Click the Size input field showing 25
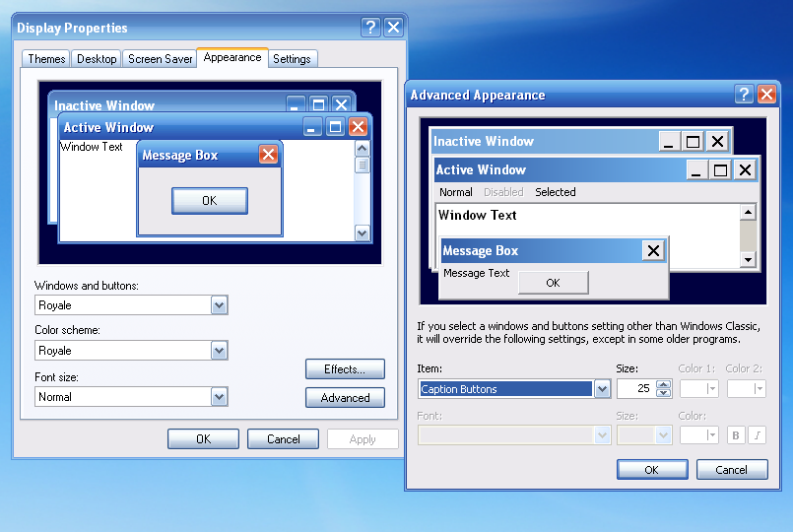 634,389
